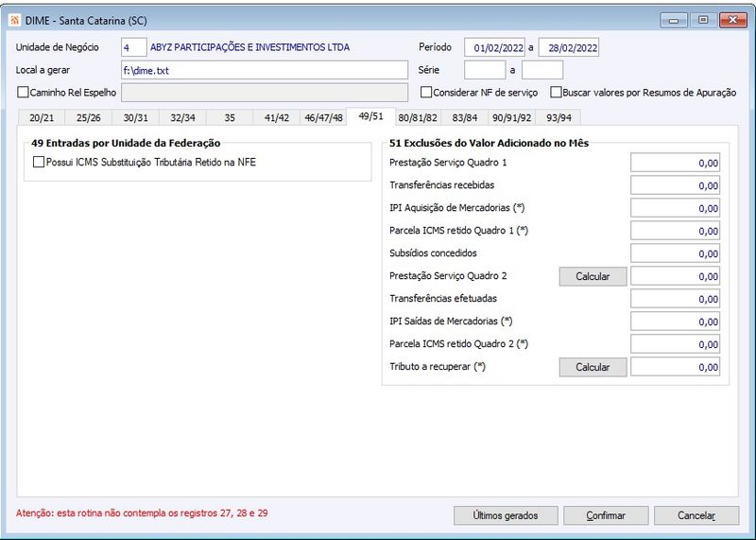Click the DIME application icon in title bar

tap(14, 20)
